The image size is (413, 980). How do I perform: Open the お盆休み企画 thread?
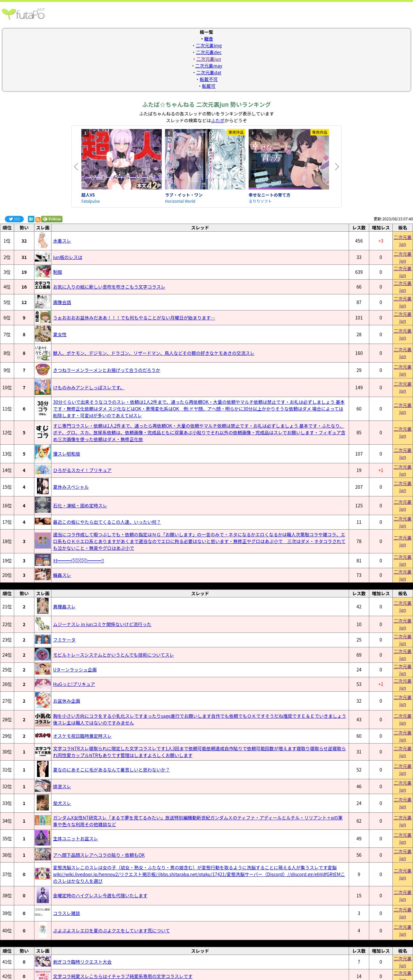[67, 701]
